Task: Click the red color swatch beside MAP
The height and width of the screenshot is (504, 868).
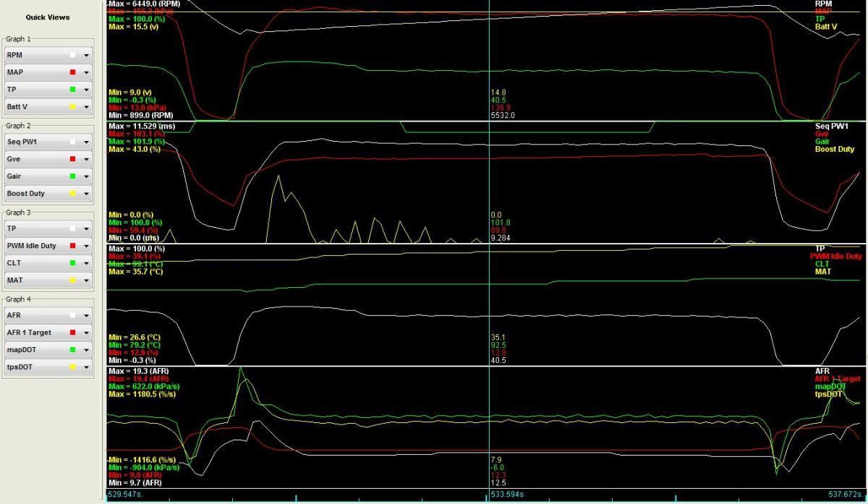Action: pos(73,72)
